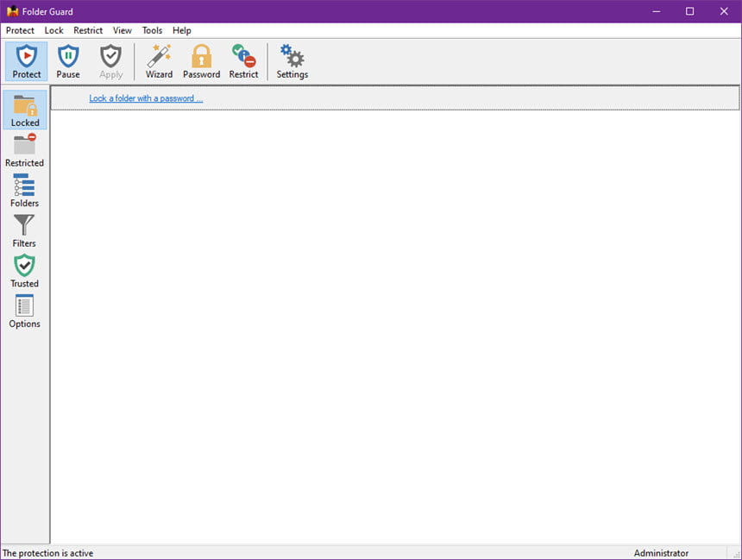The width and height of the screenshot is (742, 560).
Task: Open the Protect menu
Action: [x=20, y=30]
